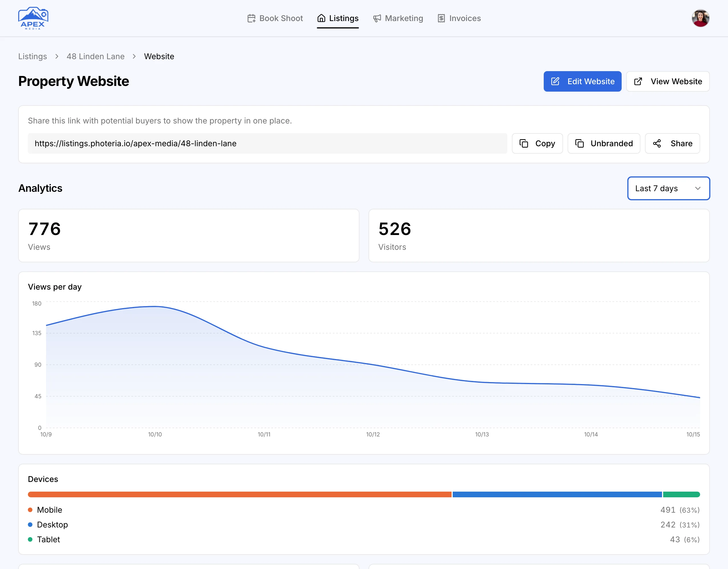This screenshot has width=728, height=569.
Task: Click the pencil icon on Edit Website
Action: coord(555,81)
